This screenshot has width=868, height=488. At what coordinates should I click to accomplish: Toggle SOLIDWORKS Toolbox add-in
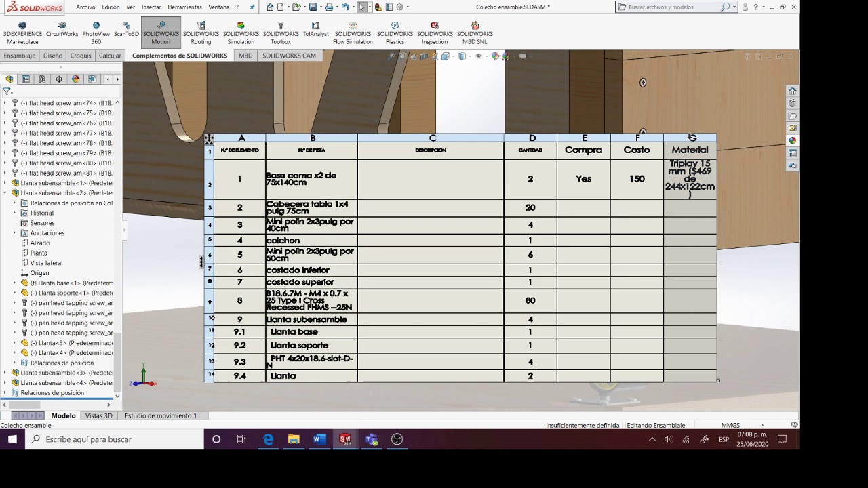pyautogui.click(x=281, y=33)
